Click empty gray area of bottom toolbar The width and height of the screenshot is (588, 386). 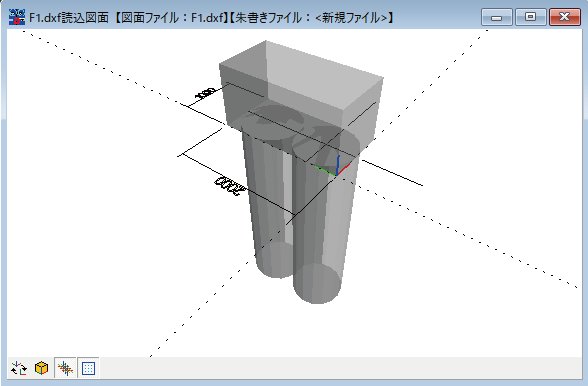[338, 368]
